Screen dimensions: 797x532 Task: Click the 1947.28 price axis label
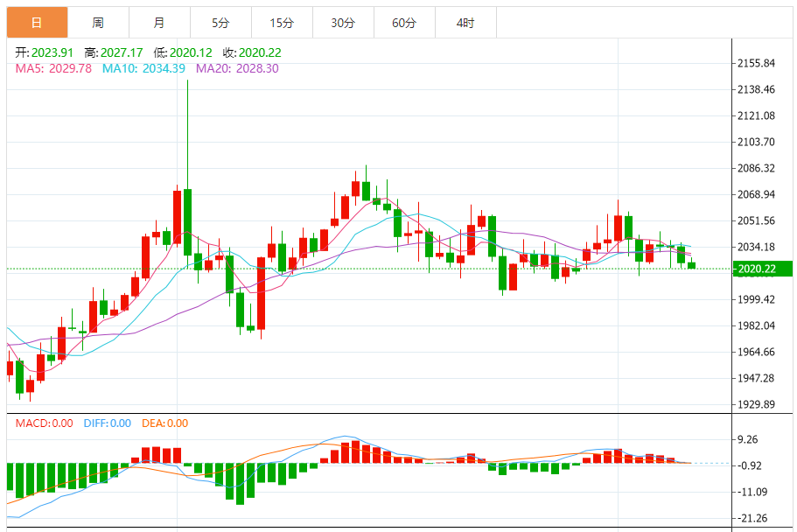757,378
